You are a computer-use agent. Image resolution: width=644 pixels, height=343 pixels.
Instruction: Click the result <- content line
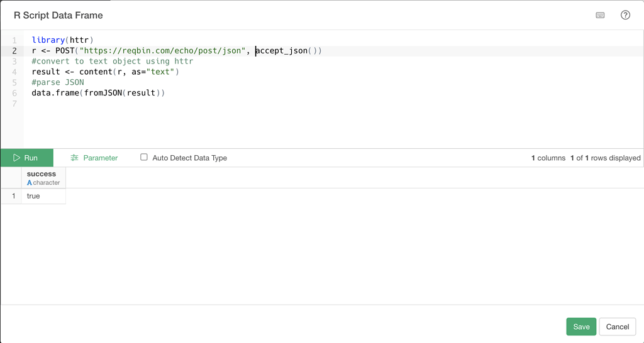(x=106, y=72)
